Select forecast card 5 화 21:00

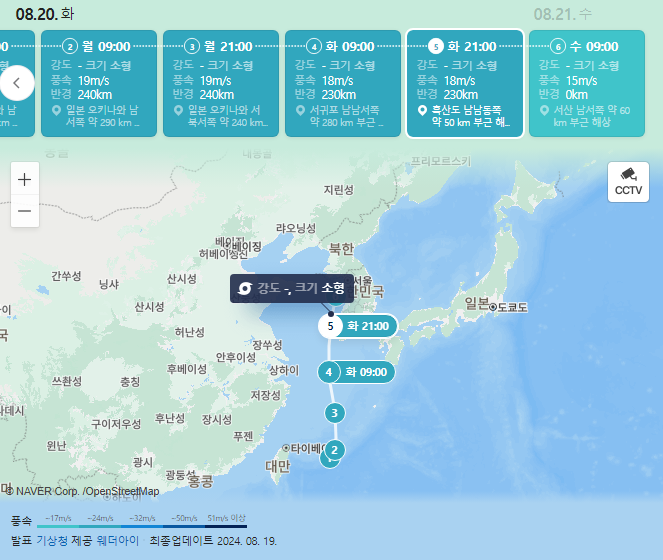(x=465, y=83)
